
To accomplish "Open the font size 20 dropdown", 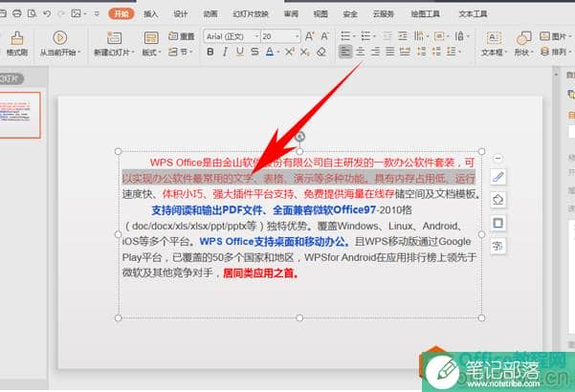I will click(x=297, y=36).
